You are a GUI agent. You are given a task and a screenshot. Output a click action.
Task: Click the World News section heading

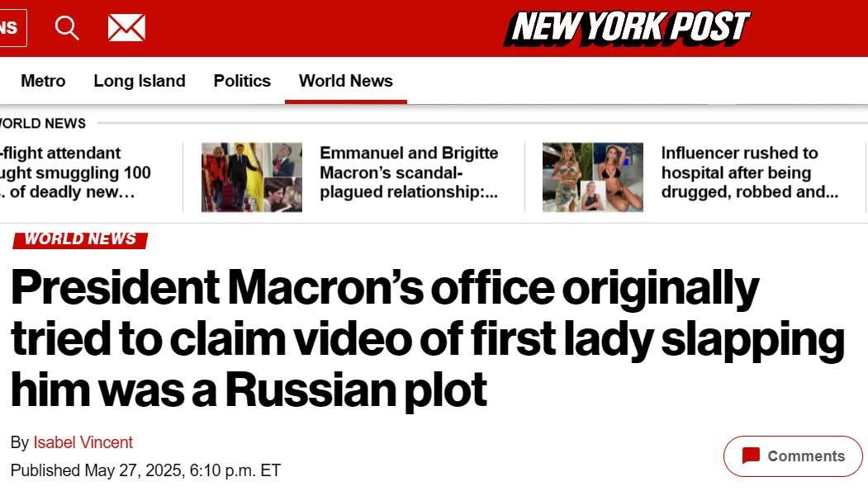coord(43,123)
